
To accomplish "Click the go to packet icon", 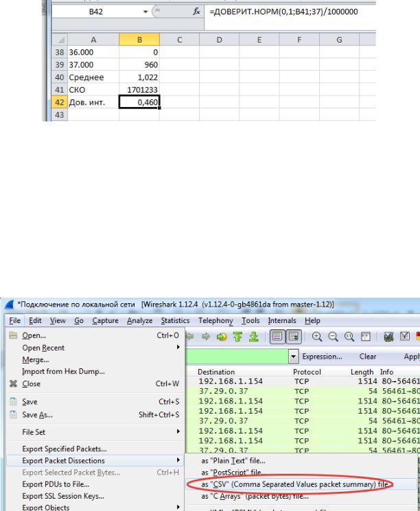I will 222,337.
